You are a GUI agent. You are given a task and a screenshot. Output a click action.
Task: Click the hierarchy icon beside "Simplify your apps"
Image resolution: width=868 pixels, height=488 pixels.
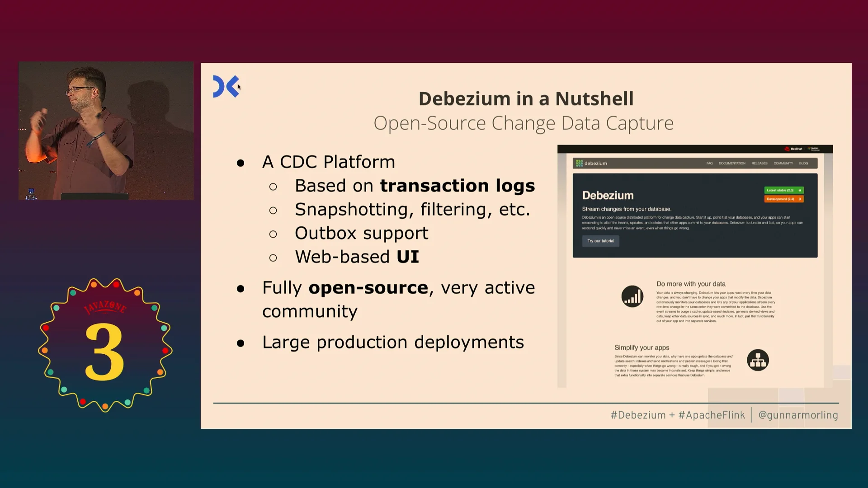pos(758,360)
